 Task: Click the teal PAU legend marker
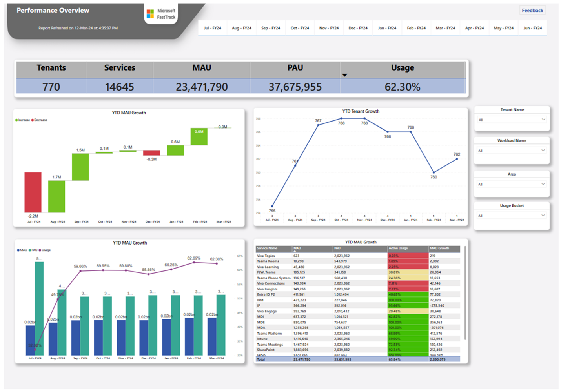(30, 250)
